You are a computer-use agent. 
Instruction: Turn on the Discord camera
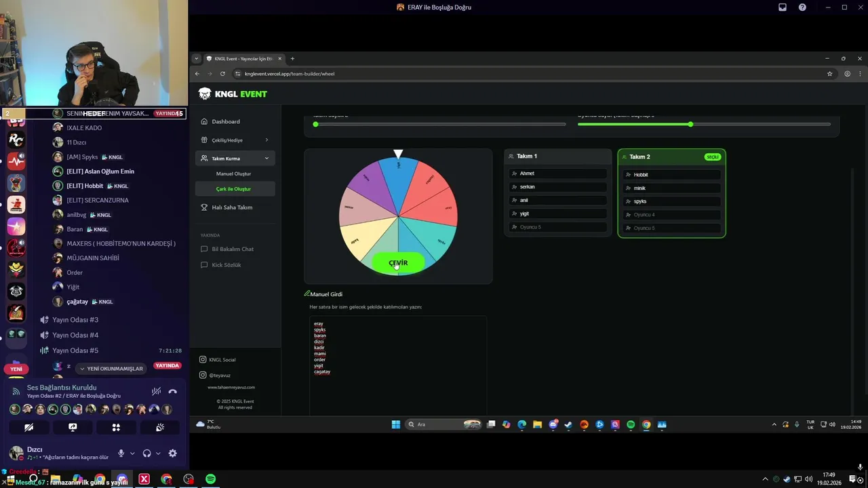tap(28, 427)
